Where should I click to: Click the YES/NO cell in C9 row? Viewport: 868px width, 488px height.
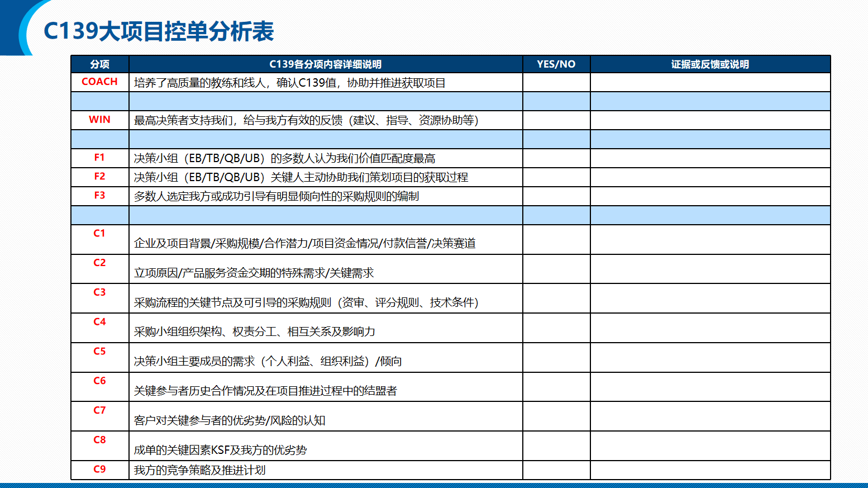click(556, 470)
